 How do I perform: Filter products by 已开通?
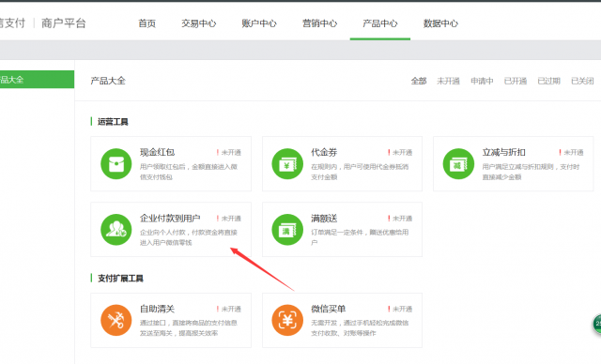click(x=516, y=81)
